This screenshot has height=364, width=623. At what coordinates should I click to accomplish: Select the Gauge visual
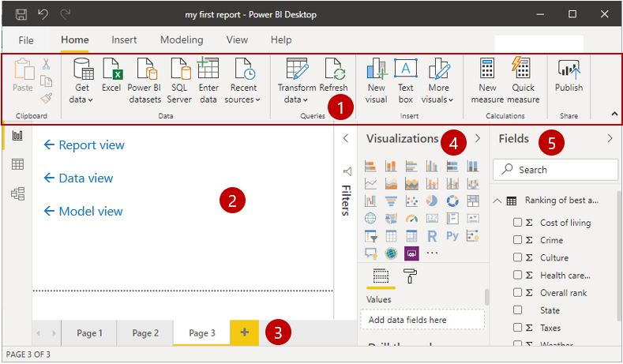click(x=411, y=219)
